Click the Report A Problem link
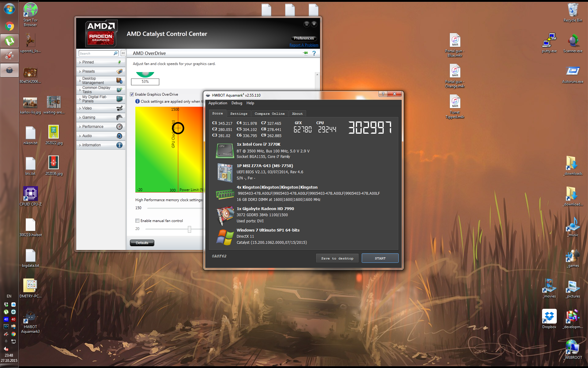This screenshot has width=588, height=368. 304,45
